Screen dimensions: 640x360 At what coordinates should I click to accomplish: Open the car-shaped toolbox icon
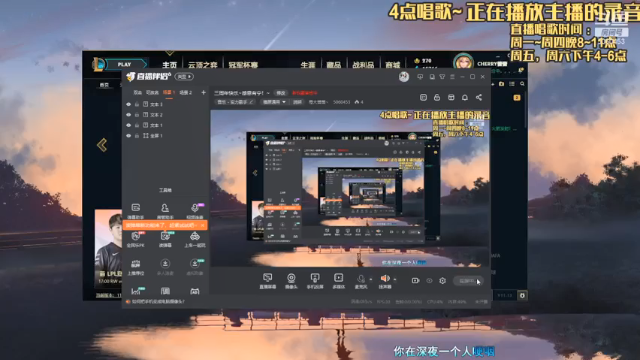pos(195,239)
